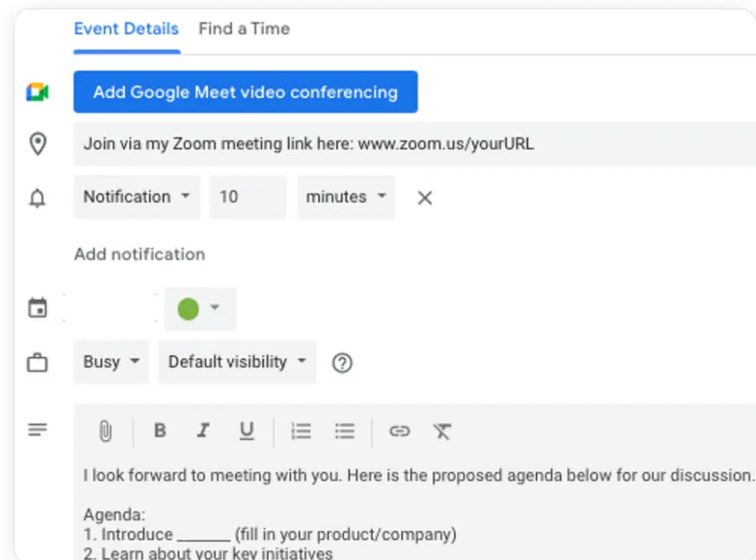Open the event color dropdown
This screenshot has height=560, width=756.
point(200,309)
